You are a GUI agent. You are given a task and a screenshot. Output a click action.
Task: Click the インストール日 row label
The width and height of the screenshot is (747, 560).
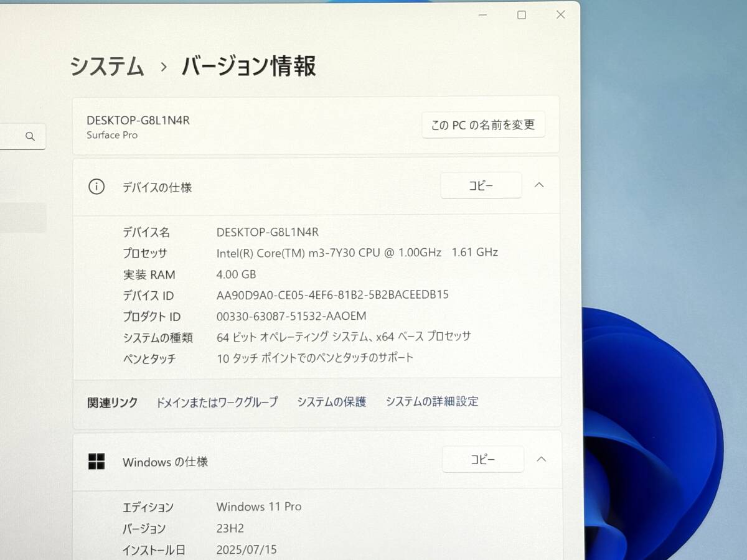point(154,550)
